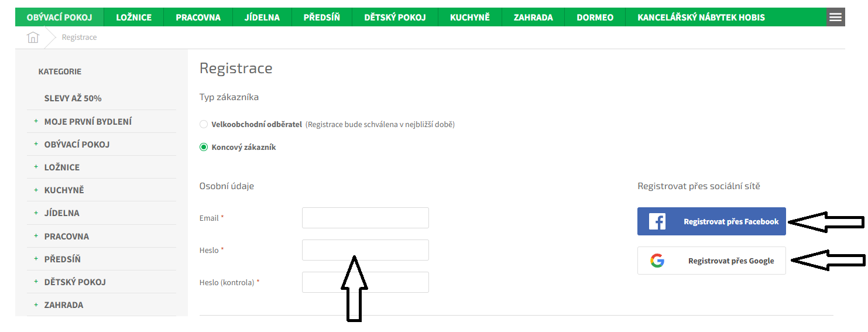Focus the Email input field

[365, 218]
